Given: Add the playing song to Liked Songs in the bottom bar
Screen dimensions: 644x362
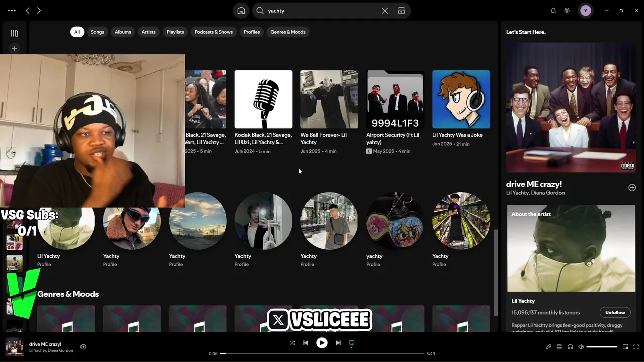Looking at the screenshot, I should point(83,347).
